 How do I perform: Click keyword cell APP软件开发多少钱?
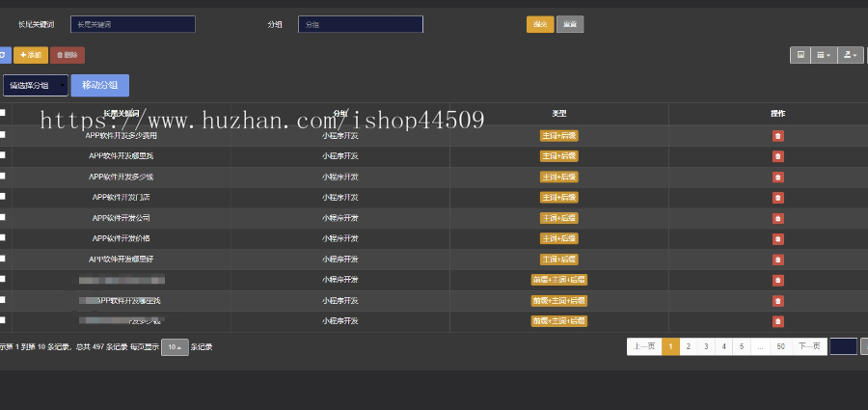tap(121, 177)
